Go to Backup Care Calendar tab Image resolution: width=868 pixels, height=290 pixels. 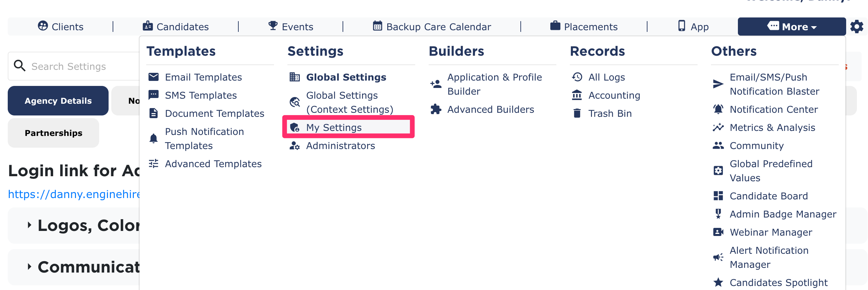(x=432, y=27)
